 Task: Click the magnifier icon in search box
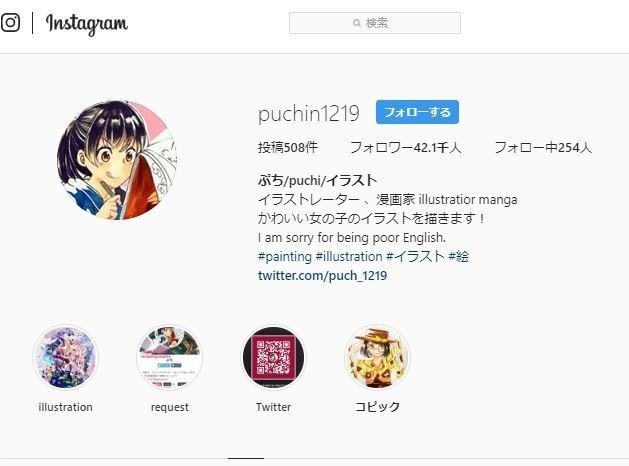pyautogui.click(x=357, y=23)
